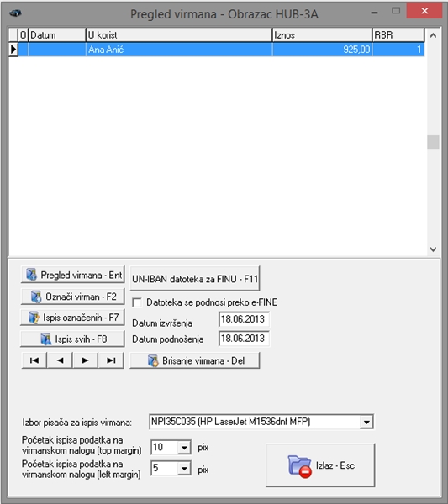
Task: Jump to first record with navigation arrow
Action: point(34,360)
